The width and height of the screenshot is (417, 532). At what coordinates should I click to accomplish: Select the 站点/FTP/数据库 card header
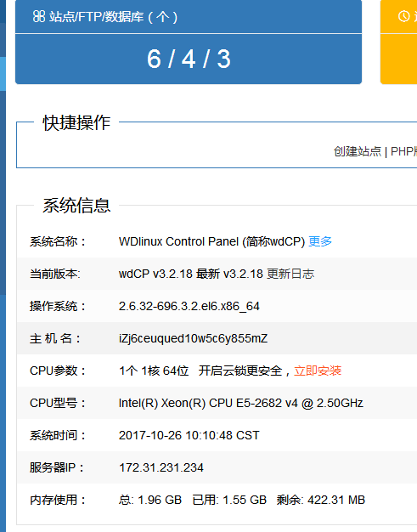(189, 17)
